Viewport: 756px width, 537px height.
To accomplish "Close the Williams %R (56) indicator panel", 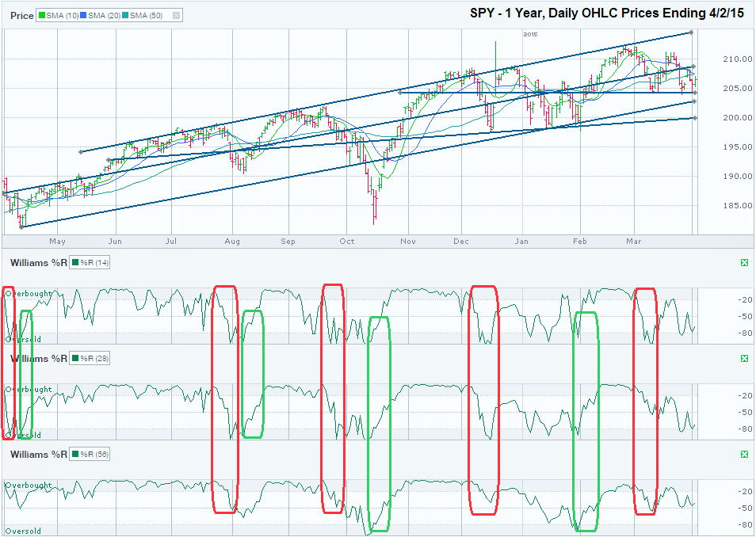I will click(744, 454).
